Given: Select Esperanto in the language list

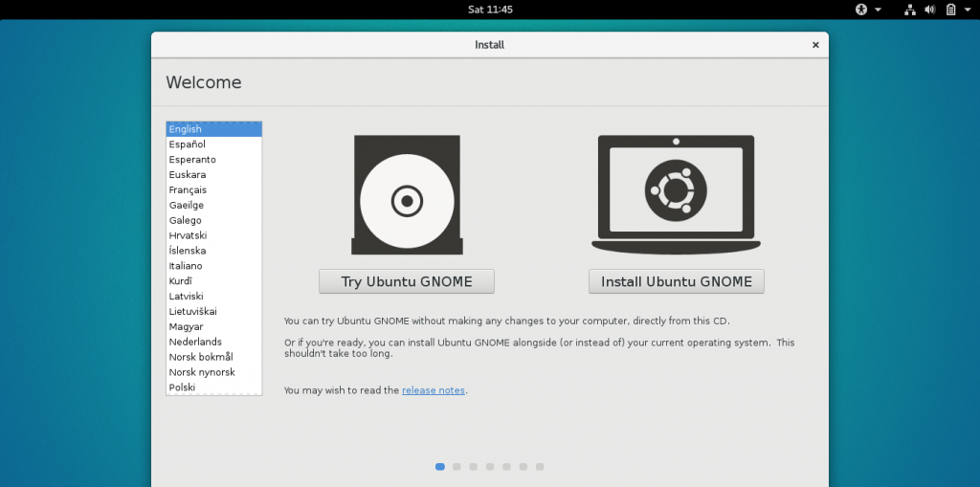Looking at the screenshot, I should pos(213,160).
